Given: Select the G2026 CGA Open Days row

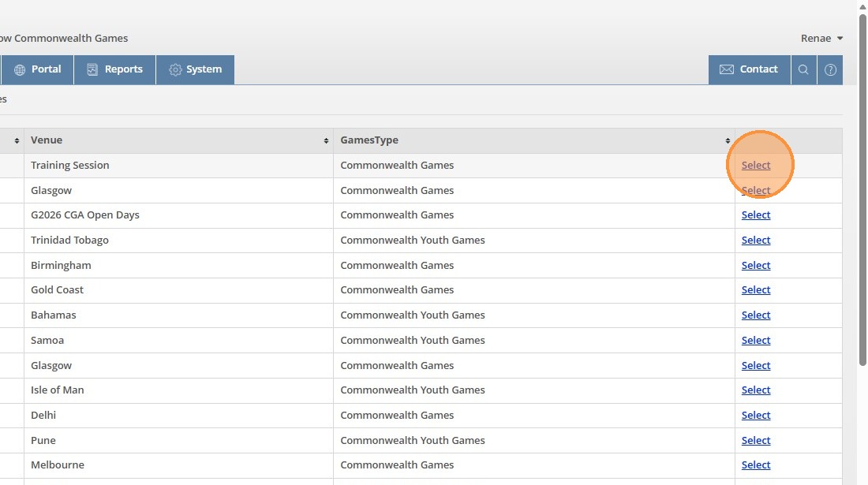Looking at the screenshot, I should click(755, 215).
